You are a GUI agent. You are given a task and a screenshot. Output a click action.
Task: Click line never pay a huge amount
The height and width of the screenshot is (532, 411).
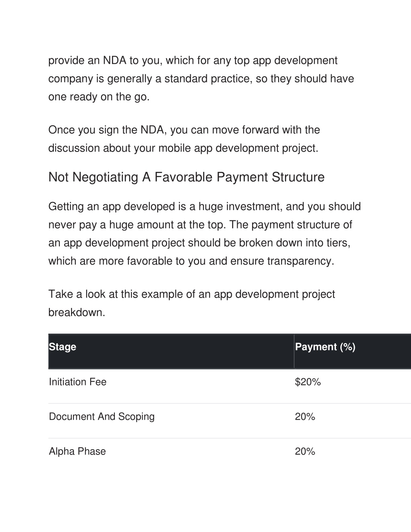click(200, 225)
